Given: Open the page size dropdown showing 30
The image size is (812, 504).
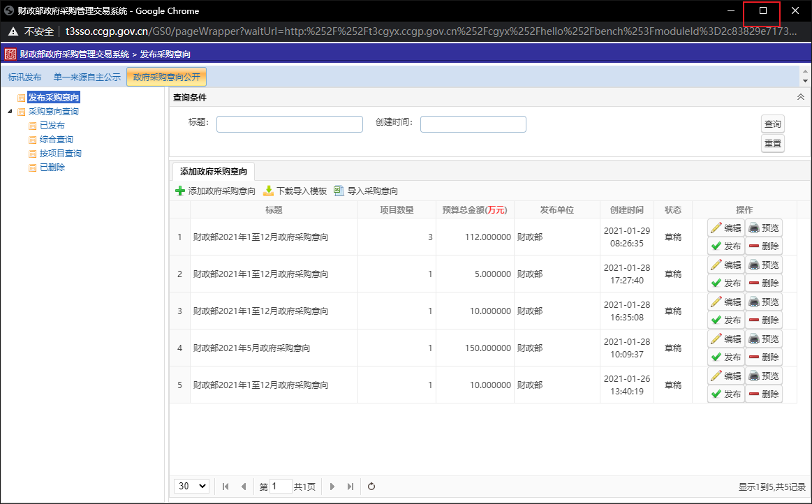Looking at the screenshot, I should (x=191, y=486).
